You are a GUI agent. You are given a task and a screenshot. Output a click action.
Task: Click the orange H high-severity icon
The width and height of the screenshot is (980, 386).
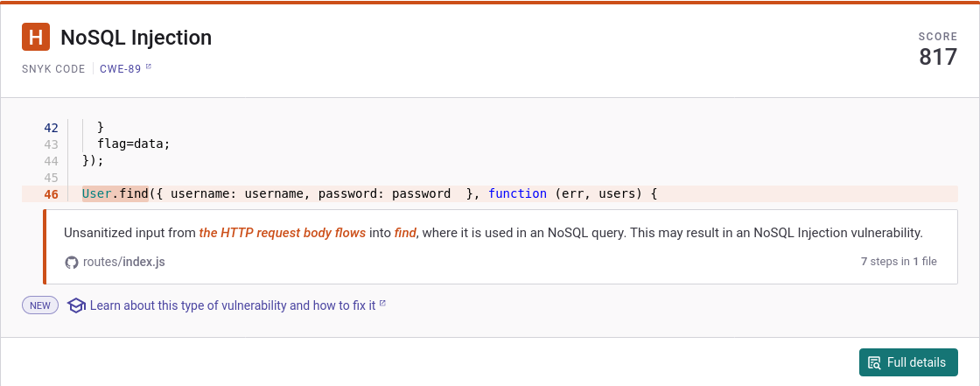point(36,38)
